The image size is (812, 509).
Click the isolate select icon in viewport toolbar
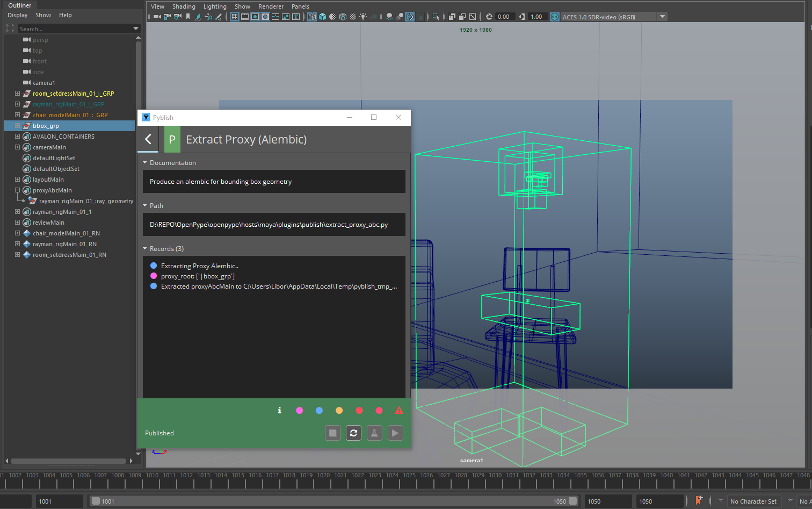pyautogui.click(x=437, y=17)
